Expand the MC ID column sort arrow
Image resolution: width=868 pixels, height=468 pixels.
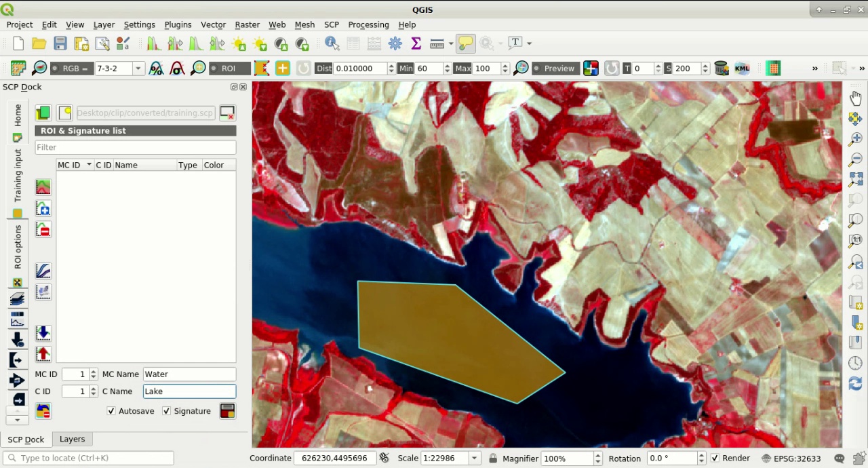pyautogui.click(x=89, y=165)
